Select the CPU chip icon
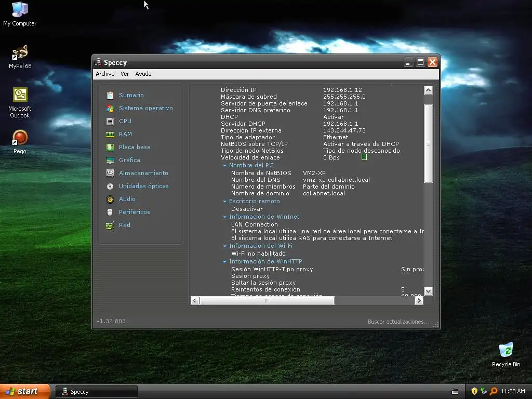Screen dimensions: 532x399 coord(110,121)
